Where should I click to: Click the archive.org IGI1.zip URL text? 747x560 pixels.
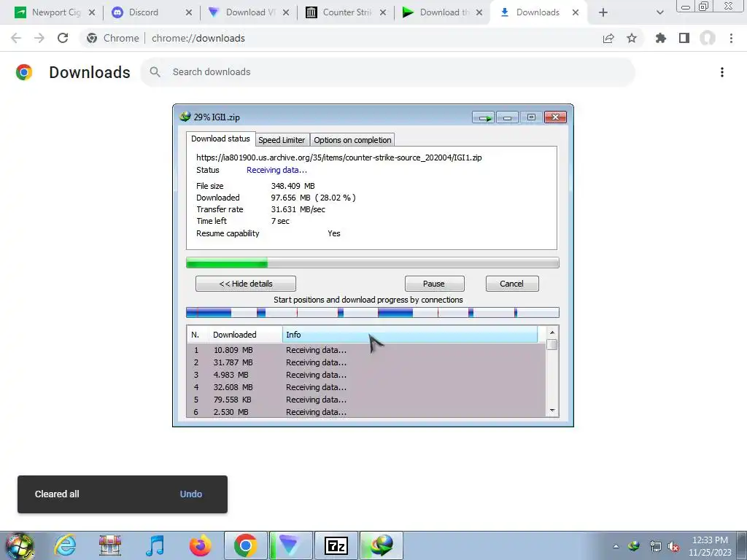click(338, 157)
